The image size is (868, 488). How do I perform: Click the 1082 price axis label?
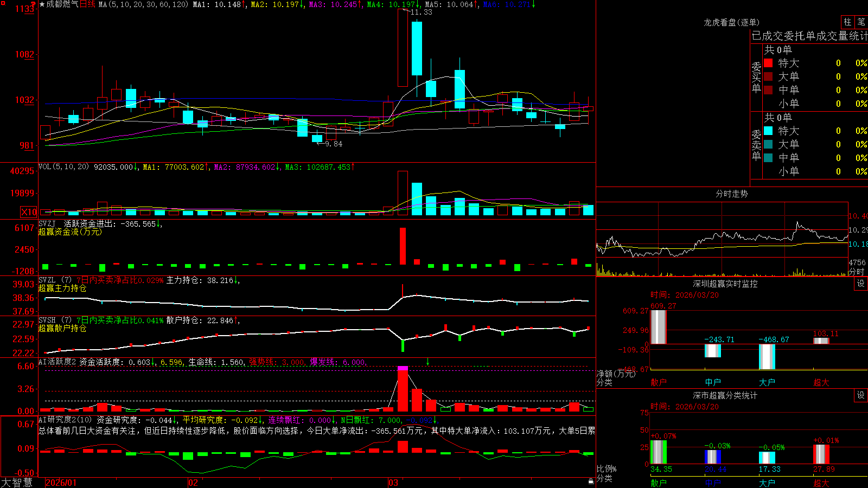(x=24, y=54)
